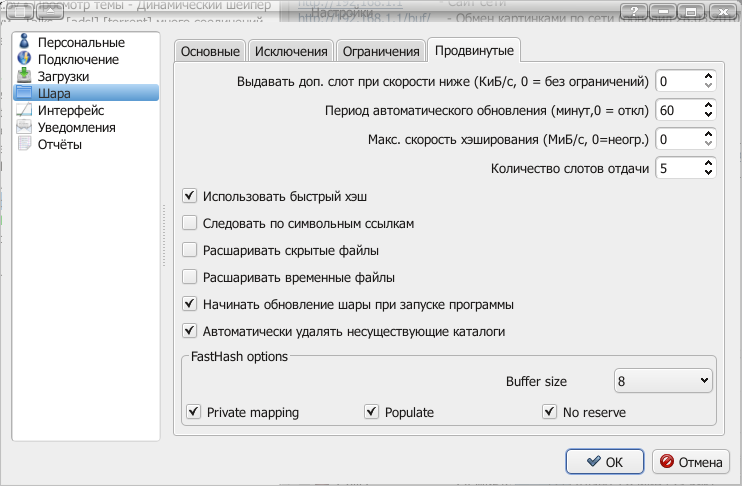Increase Количество слотов отдачи value
The image size is (742, 486).
pos(709,164)
